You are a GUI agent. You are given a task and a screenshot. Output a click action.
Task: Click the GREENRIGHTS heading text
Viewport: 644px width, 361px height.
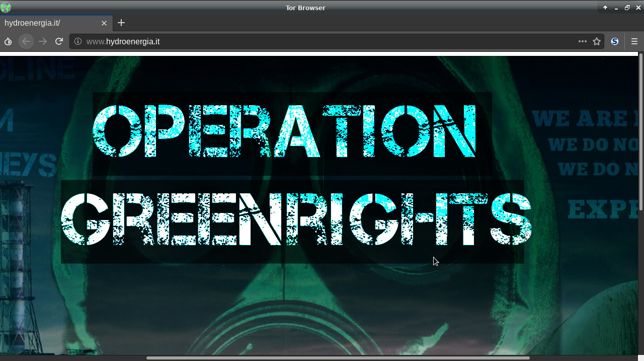tap(296, 219)
